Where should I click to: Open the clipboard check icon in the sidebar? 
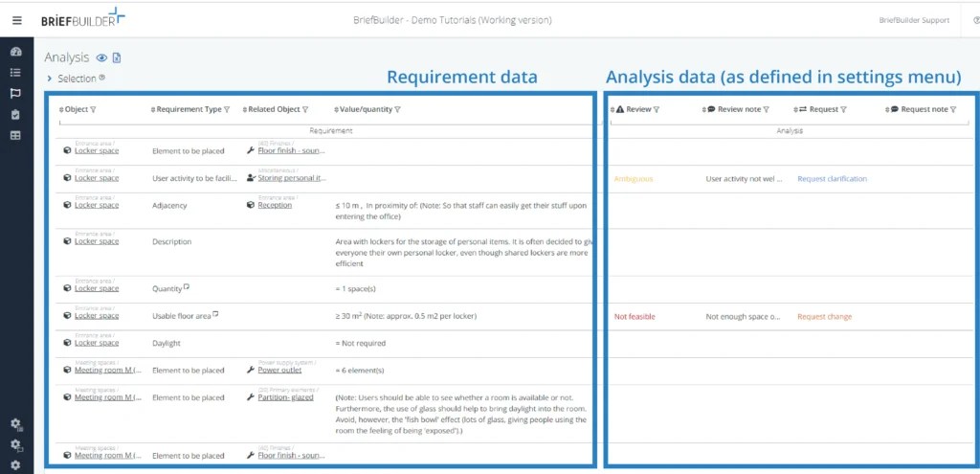[16, 115]
